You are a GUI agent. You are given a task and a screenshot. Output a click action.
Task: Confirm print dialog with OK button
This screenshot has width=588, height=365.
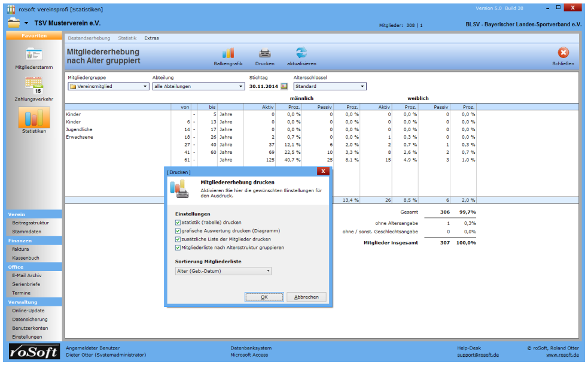[x=264, y=297]
